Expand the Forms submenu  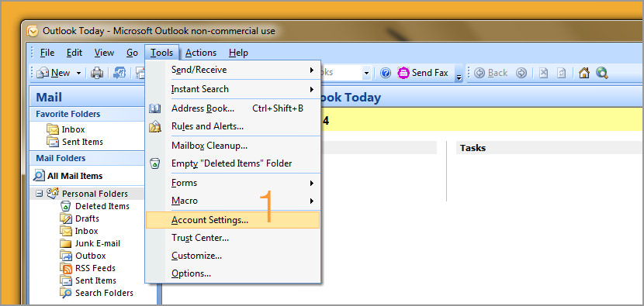point(234,183)
